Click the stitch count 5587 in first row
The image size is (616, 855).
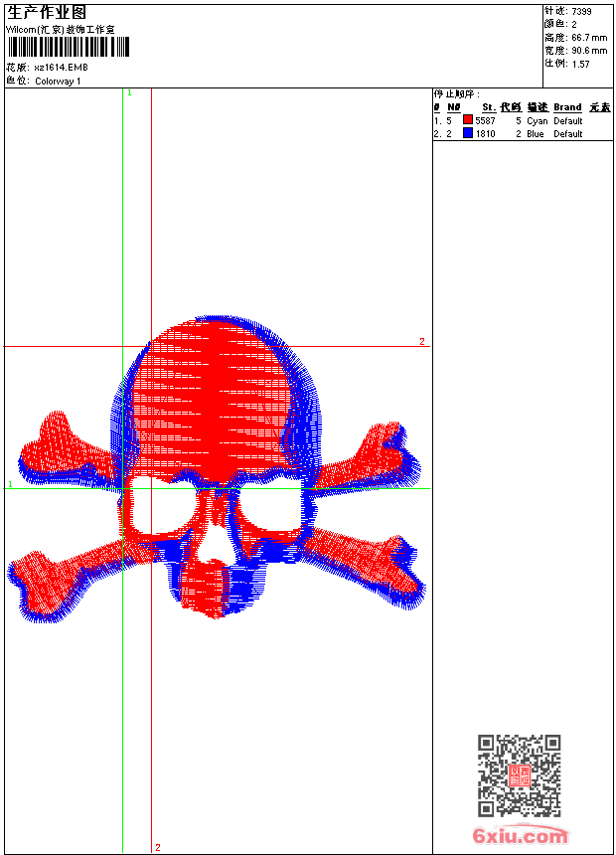[485, 120]
